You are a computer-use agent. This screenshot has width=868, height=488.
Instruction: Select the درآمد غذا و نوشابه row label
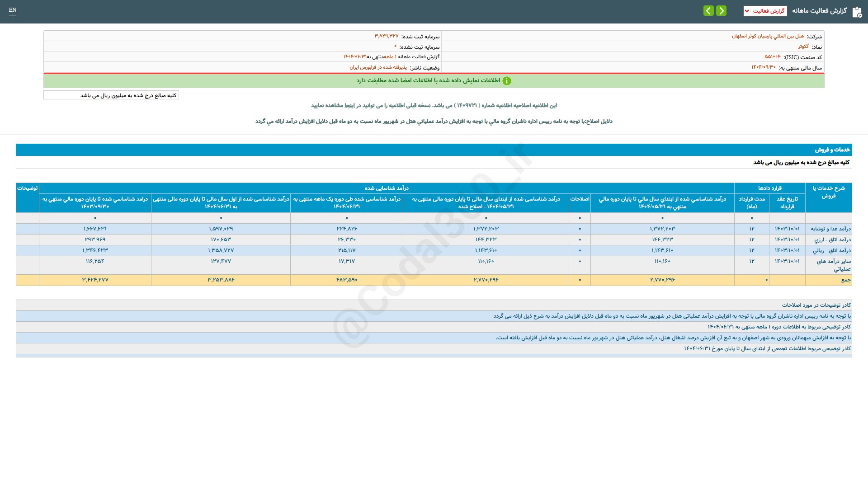pyautogui.click(x=830, y=229)
